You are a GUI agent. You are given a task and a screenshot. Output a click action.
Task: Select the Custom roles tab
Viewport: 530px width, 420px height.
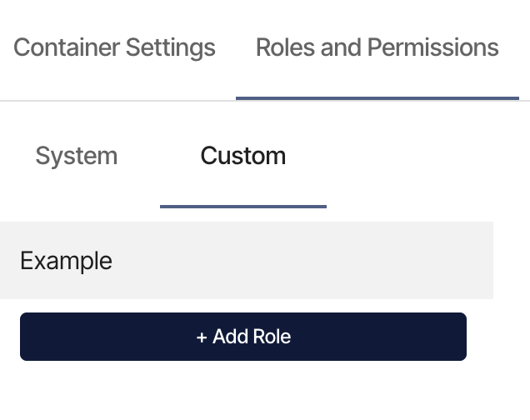pos(243,156)
